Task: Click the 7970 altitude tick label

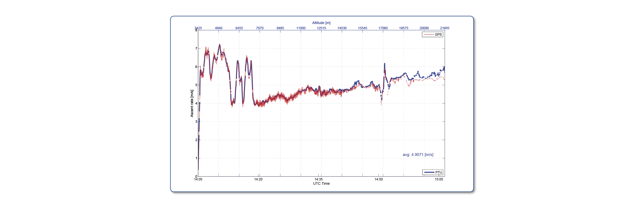Action: pyautogui.click(x=260, y=28)
